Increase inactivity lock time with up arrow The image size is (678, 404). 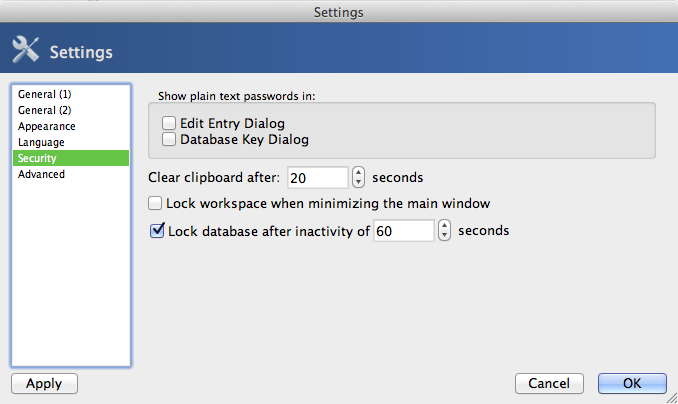[444, 225]
